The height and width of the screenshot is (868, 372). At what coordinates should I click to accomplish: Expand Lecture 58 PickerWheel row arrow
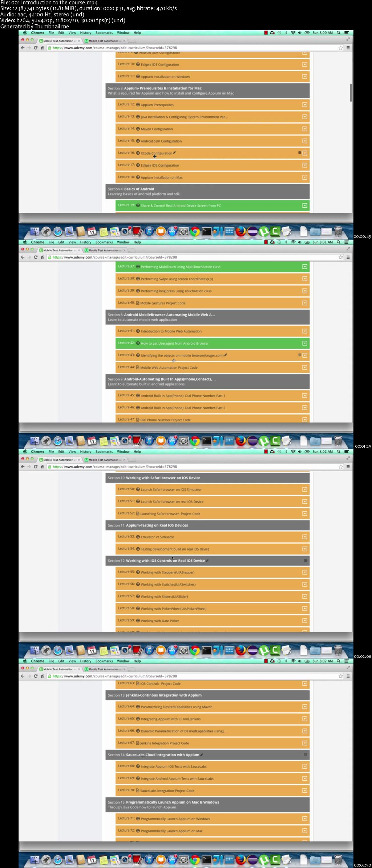(x=305, y=608)
